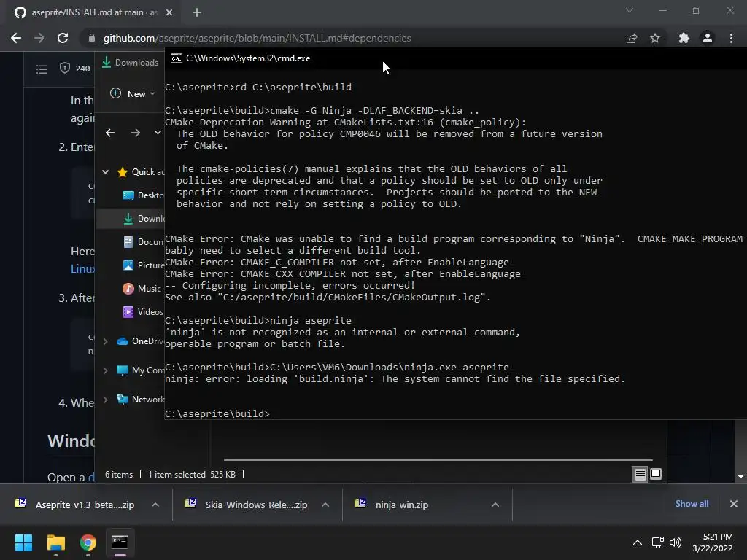Click the address bar URL
This screenshot has width=747, height=560.
(x=257, y=38)
